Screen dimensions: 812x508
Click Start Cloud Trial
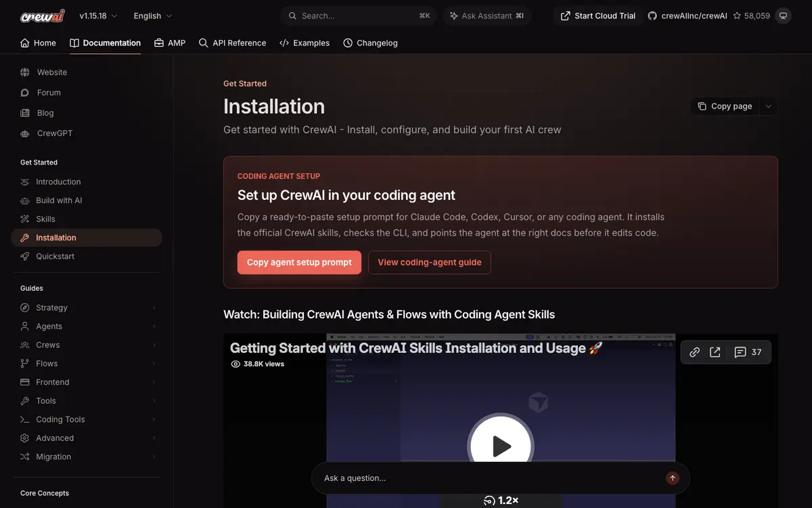[x=597, y=16]
